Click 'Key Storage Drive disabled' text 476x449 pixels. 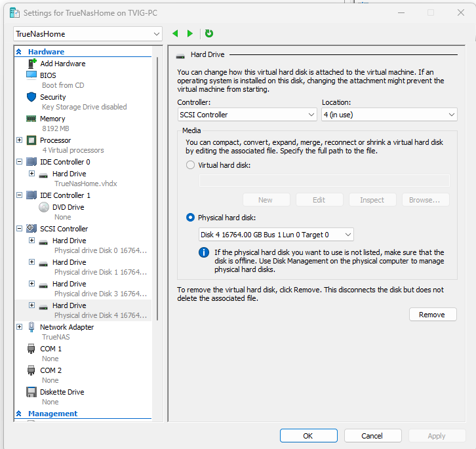tap(85, 107)
